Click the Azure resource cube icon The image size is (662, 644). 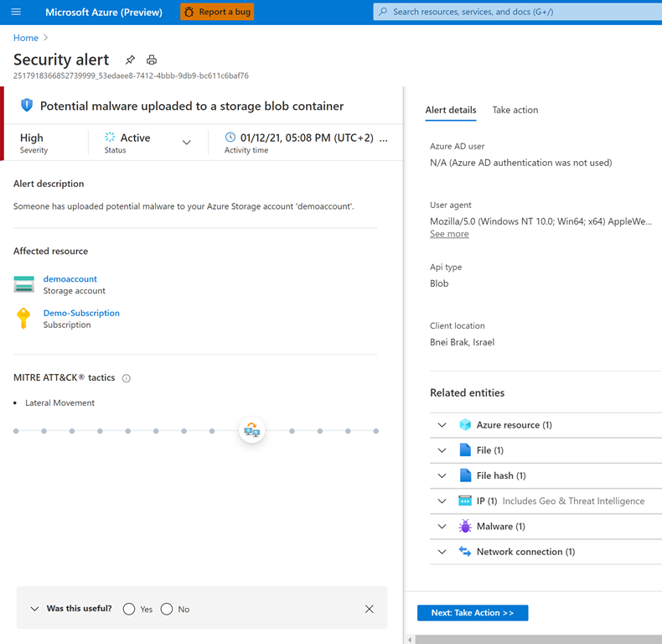pyautogui.click(x=465, y=424)
